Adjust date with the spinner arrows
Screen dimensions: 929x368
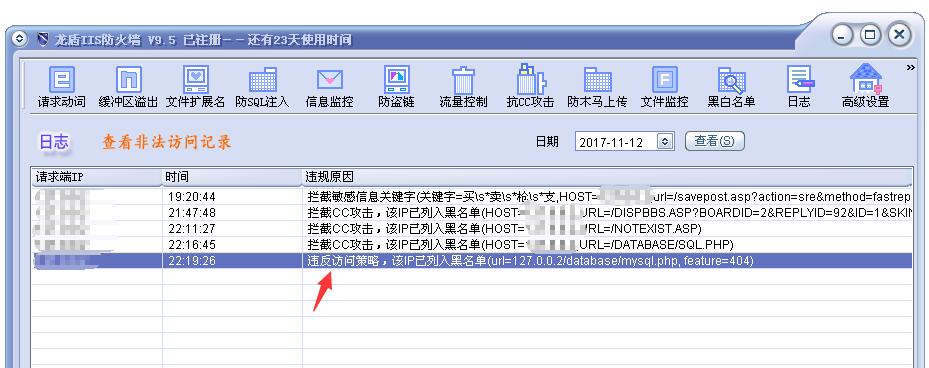[x=666, y=142]
